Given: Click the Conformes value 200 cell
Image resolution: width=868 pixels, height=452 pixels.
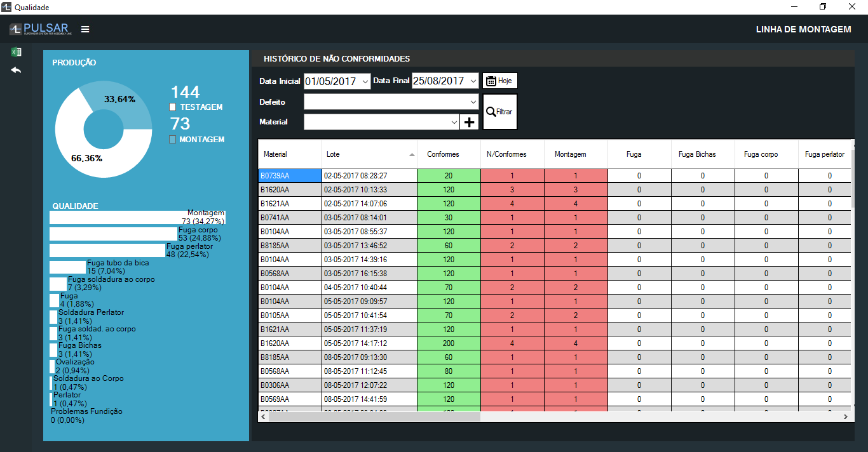Looking at the screenshot, I should (449, 343).
